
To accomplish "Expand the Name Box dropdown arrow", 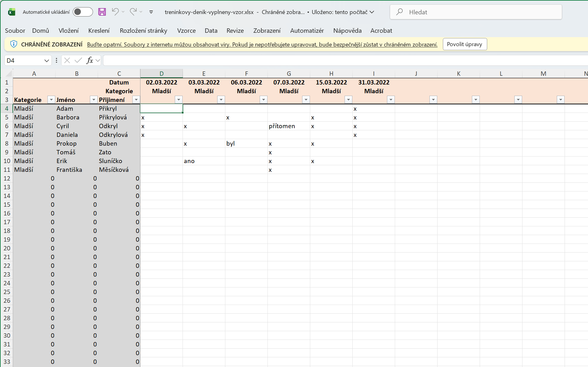I will tap(47, 60).
